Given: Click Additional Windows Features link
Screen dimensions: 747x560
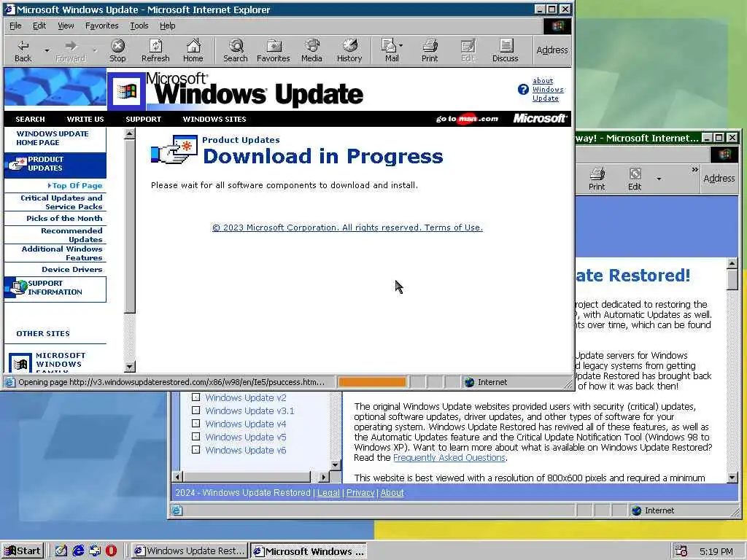Looking at the screenshot, I should coord(62,253).
